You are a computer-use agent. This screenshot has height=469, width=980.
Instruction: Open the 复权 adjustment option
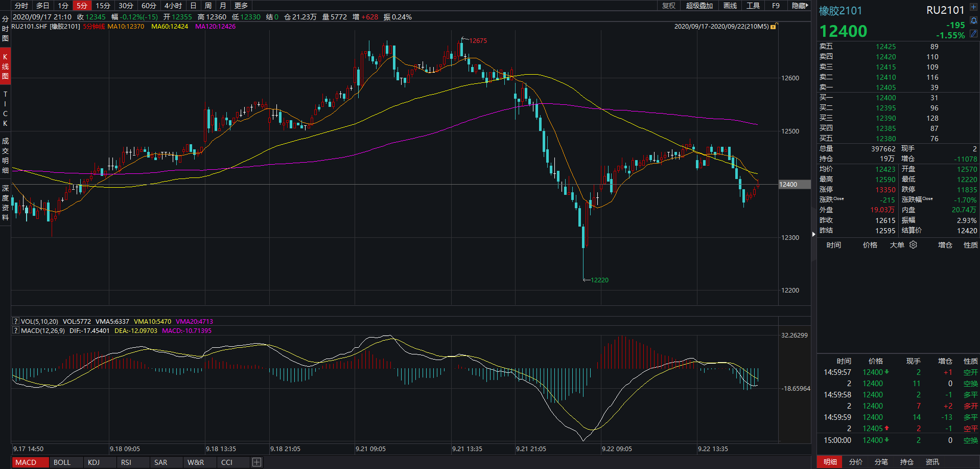pyautogui.click(x=669, y=6)
